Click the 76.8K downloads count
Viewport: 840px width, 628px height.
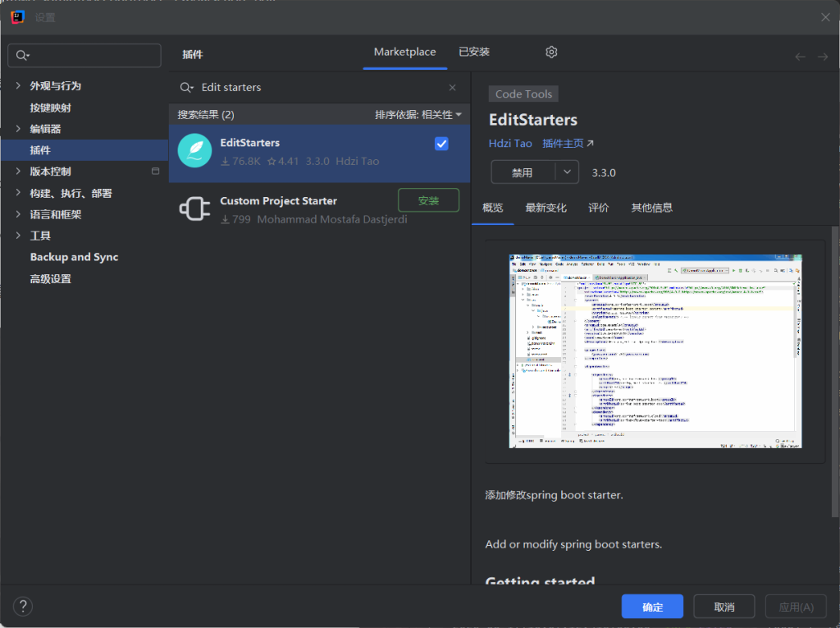click(x=241, y=161)
